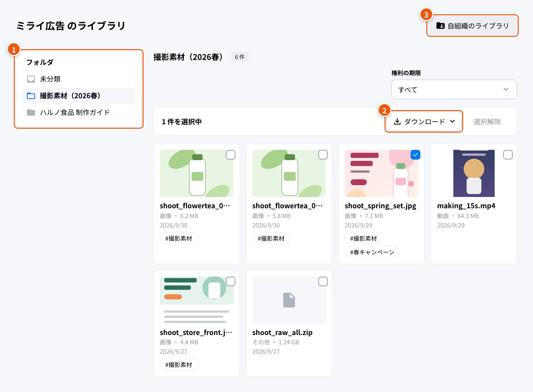Viewport: 533px width, 392px height.
Task: Click the 1 件を選択中 status text
Action: tap(182, 122)
